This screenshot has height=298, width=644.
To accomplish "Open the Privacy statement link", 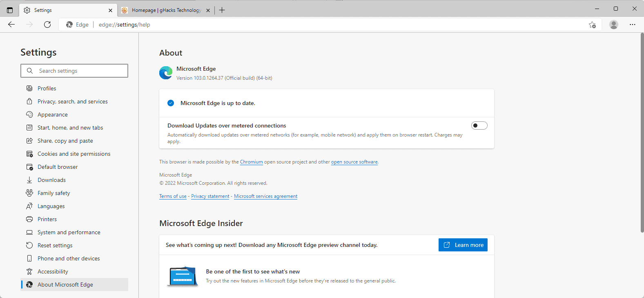I will [x=210, y=196].
